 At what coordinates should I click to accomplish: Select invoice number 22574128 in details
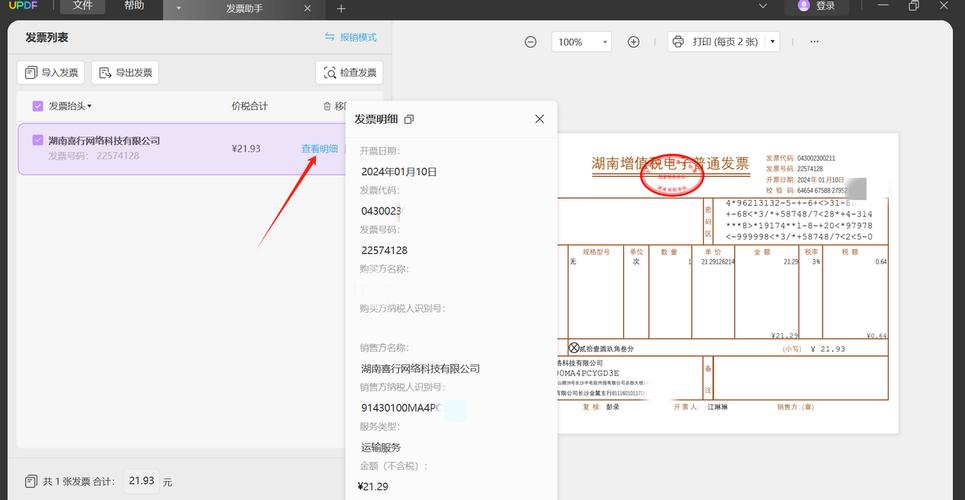tap(384, 251)
